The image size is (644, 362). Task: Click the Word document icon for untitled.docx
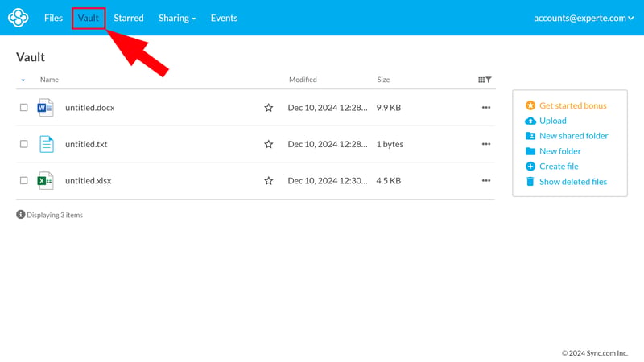pyautogui.click(x=46, y=108)
